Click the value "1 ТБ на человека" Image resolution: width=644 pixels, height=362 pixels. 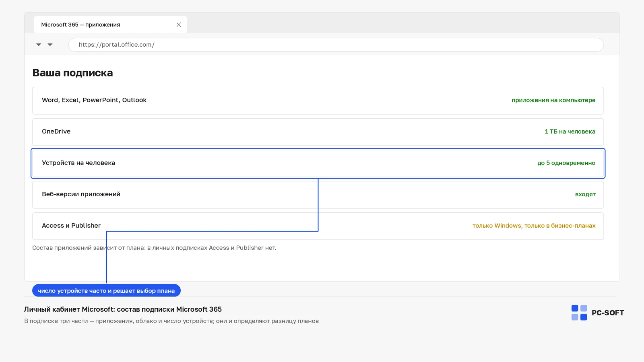pyautogui.click(x=570, y=132)
